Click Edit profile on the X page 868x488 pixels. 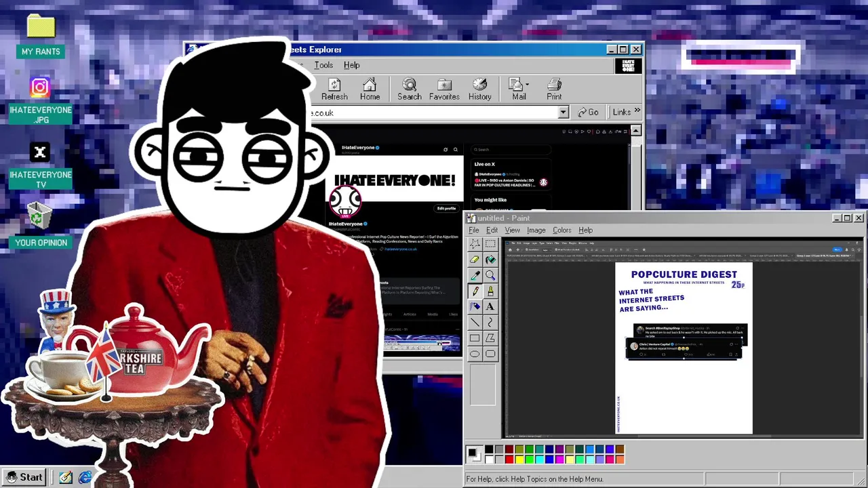pos(446,208)
